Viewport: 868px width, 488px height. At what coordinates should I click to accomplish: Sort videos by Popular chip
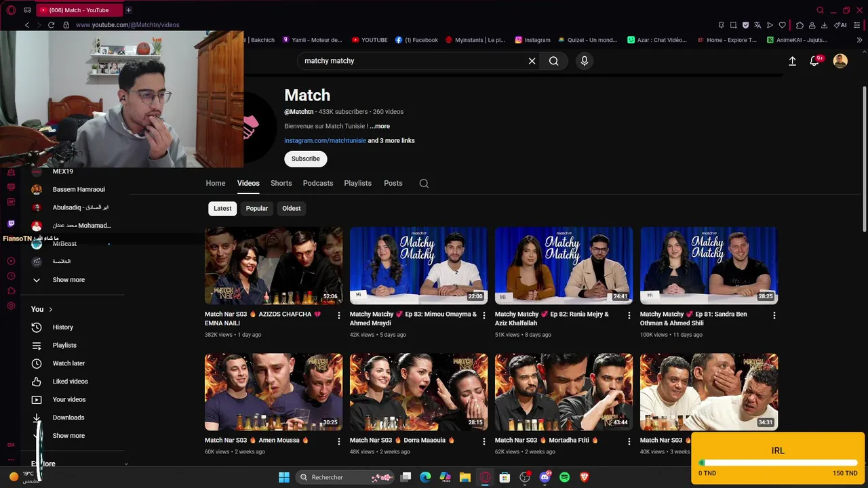[257, 208]
